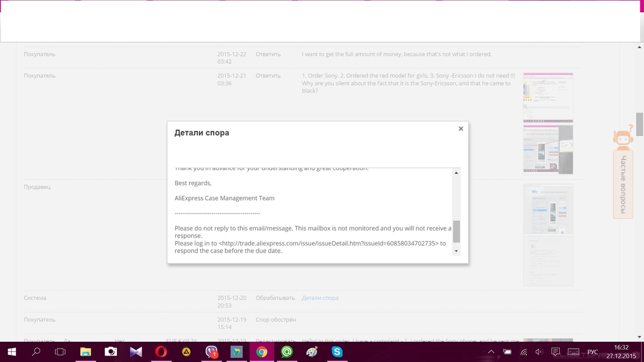Open Visual Studio from taskbar

tap(136, 352)
